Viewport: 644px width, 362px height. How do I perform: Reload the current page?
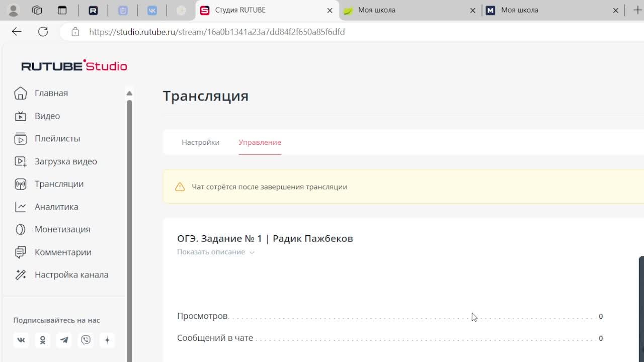click(43, 32)
